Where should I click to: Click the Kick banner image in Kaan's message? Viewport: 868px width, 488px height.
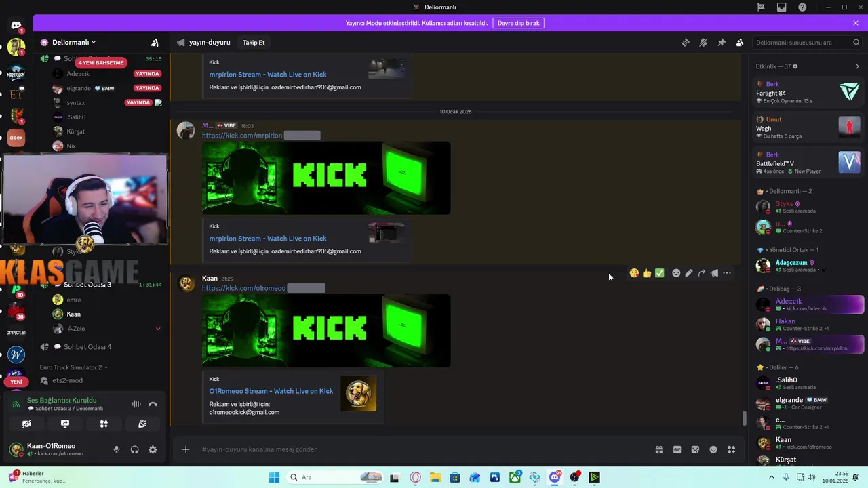tap(326, 331)
